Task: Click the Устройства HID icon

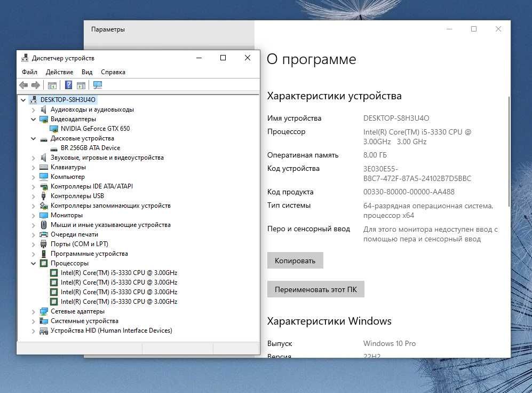Action: [43, 331]
